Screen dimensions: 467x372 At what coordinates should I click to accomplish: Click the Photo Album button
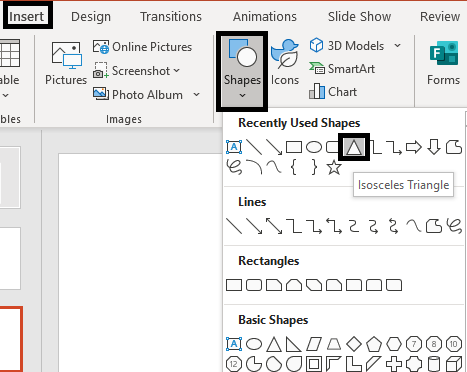pyautogui.click(x=138, y=95)
